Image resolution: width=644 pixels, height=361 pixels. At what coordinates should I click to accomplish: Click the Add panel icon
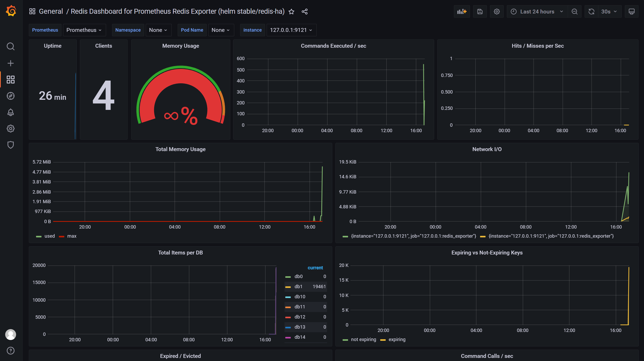[x=462, y=12]
